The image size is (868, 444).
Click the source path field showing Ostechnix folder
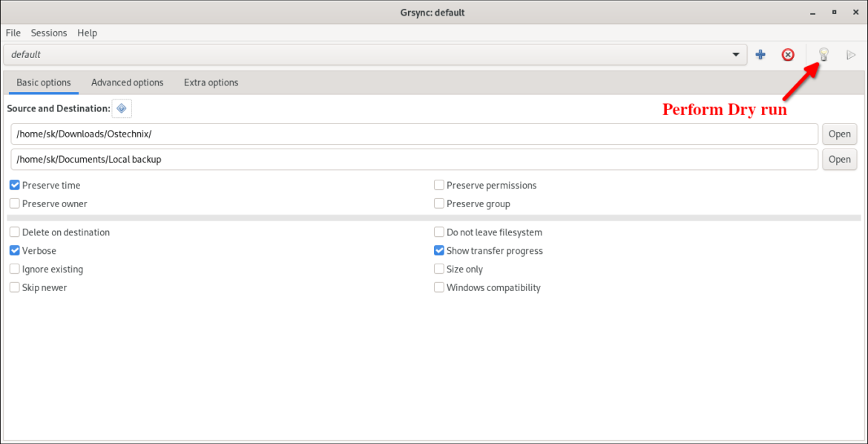297,134
